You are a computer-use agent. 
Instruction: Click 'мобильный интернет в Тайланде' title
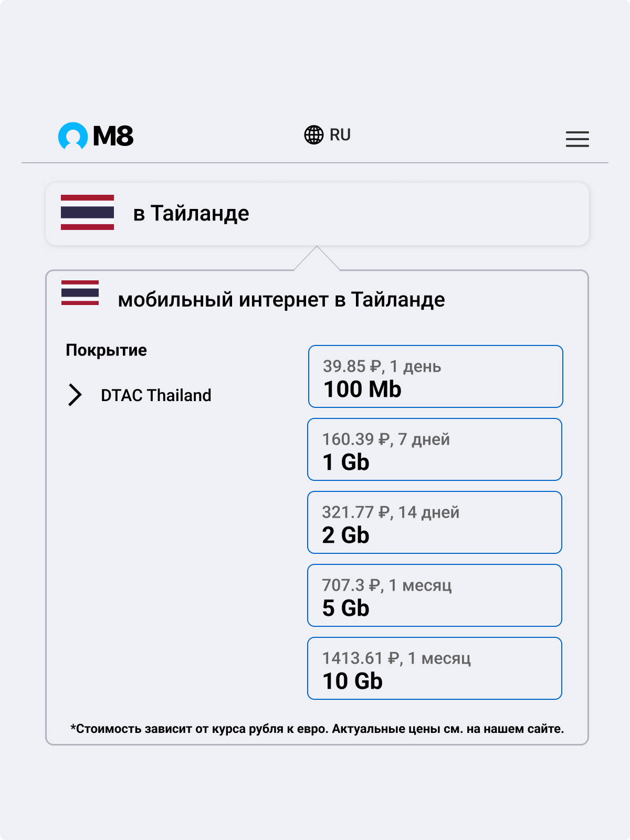pos(281,300)
